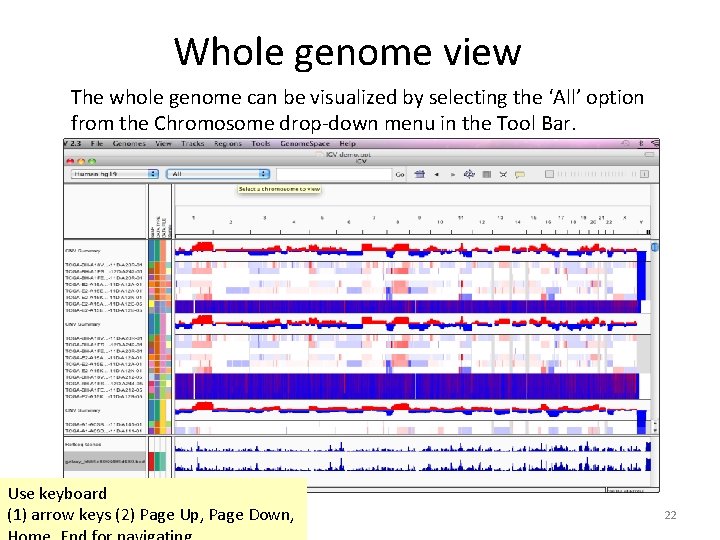Click chromosome 2 label in the ruler
Viewport: 720px width, 540px height.
(x=231, y=222)
